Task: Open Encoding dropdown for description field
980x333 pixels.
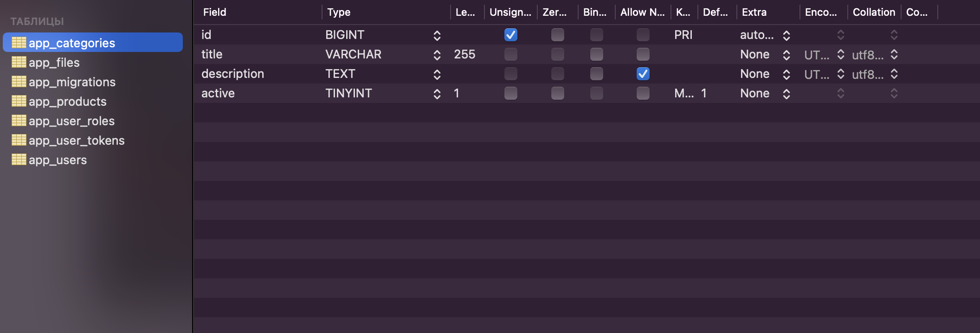Action: pyautogui.click(x=841, y=74)
